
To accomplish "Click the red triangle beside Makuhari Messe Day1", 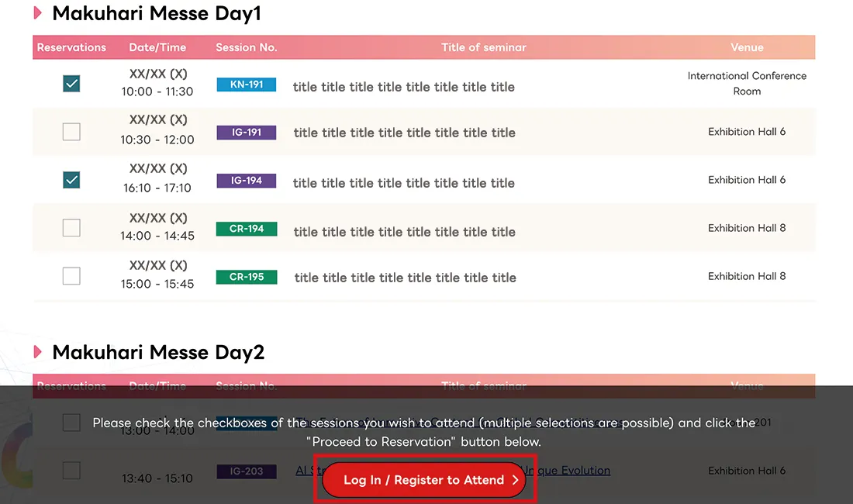I will [36, 12].
